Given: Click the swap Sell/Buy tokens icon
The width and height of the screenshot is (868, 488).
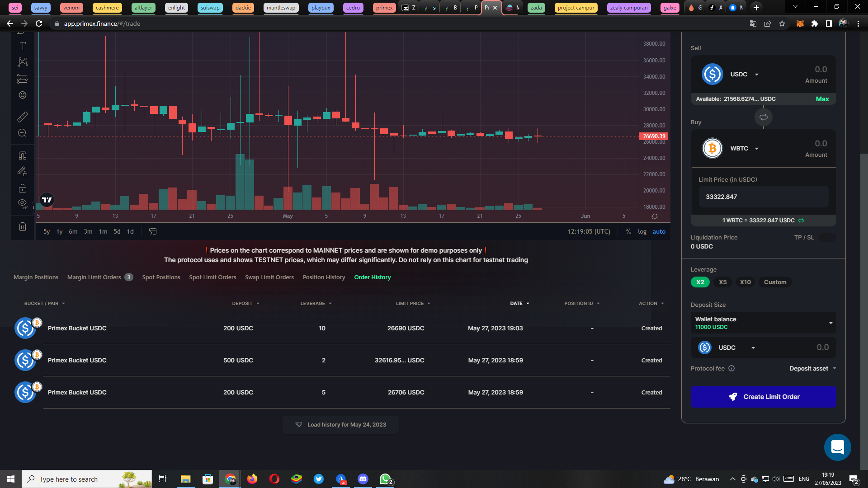Looking at the screenshot, I should point(764,117).
